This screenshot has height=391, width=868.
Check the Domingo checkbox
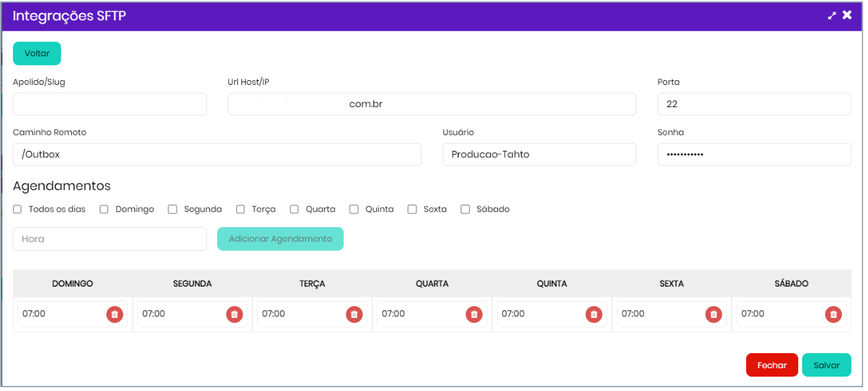104,210
